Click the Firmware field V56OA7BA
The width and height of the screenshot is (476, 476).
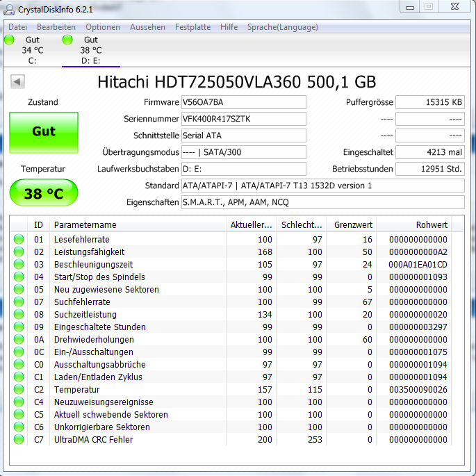[x=244, y=102]
